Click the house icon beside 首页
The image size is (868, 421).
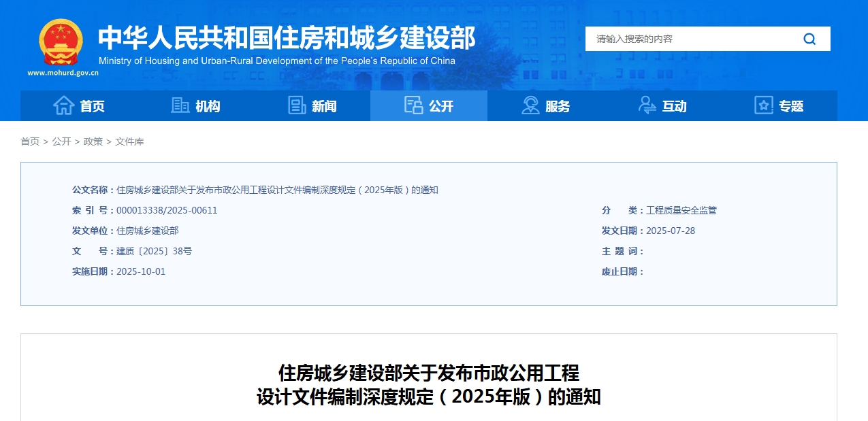(x=64, y=105)
